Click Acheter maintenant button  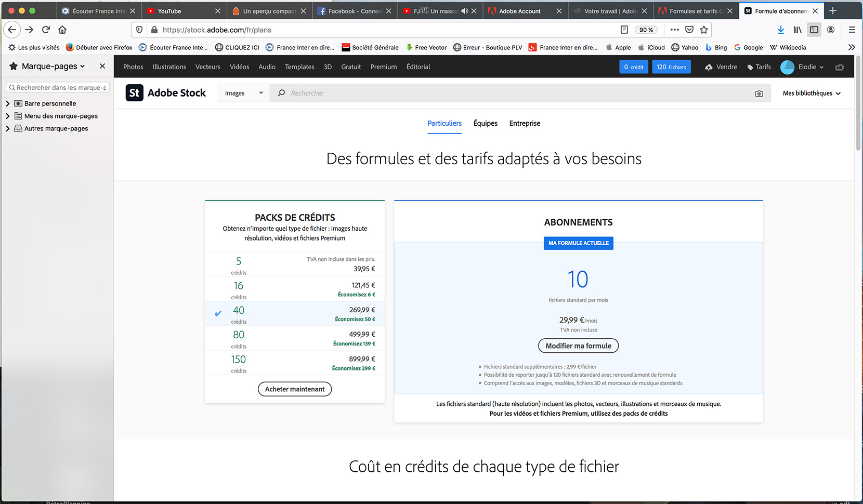[x=295, y=389]
